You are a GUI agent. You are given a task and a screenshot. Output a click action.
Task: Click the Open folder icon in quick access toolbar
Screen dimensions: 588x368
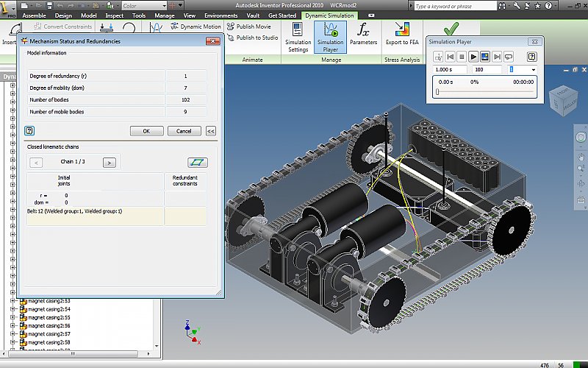(x=37, y=6)
